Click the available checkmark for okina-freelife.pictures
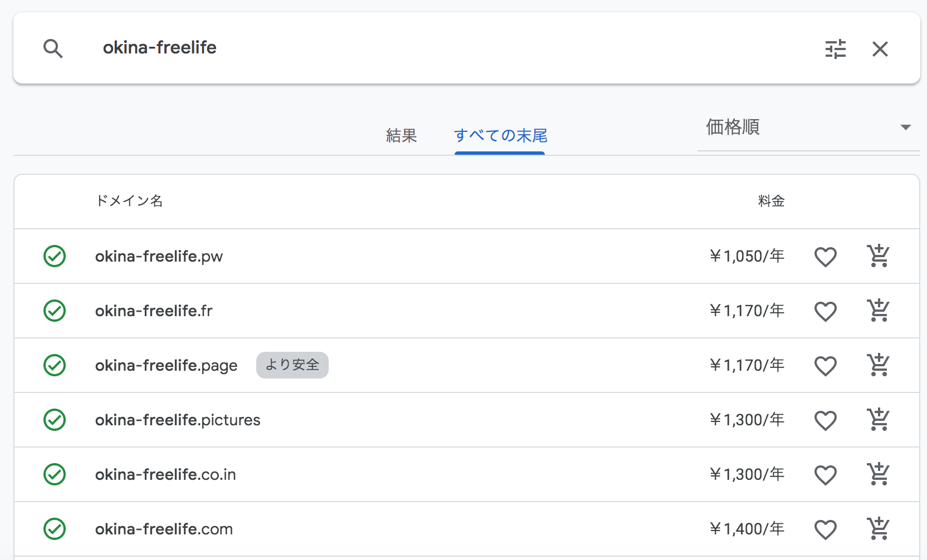927x560 pixels. click(x=55, y=420)
